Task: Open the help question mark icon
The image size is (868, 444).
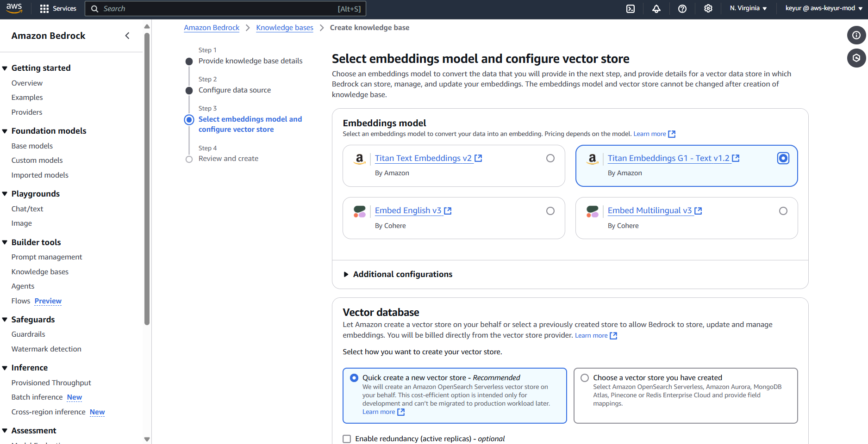Action: (682, 9)
